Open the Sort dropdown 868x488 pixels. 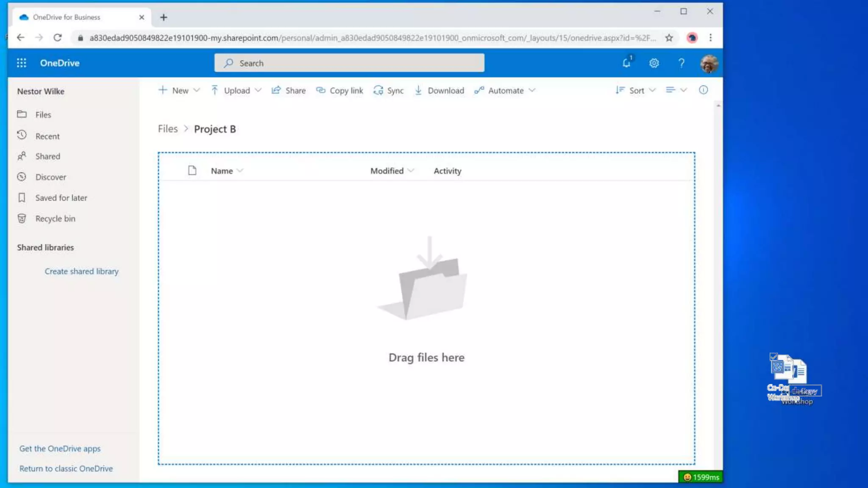635,91
